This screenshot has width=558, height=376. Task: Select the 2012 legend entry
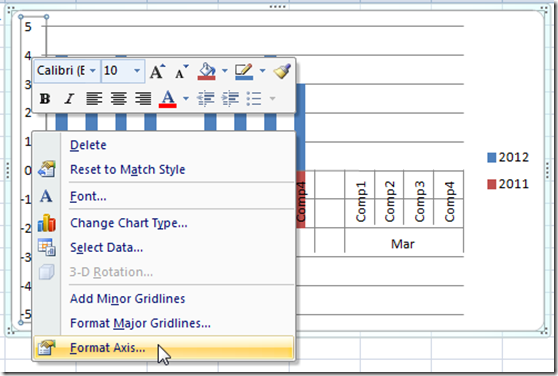(x=508, y=157)
